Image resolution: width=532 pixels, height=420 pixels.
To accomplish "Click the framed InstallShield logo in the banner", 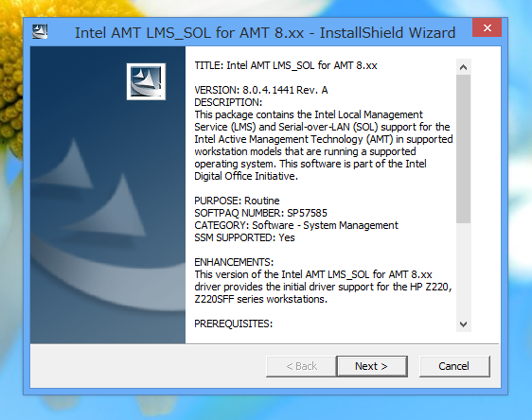I will (146, 81).
